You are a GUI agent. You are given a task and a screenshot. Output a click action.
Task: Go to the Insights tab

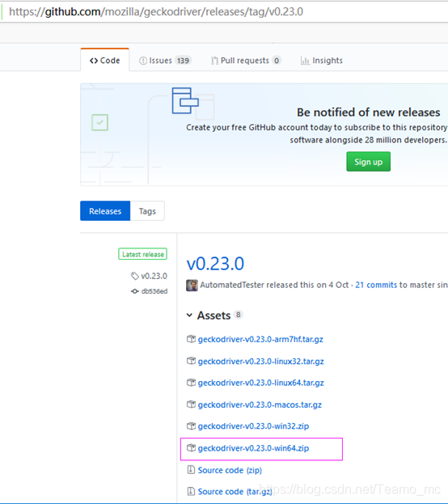pos(321,61)
